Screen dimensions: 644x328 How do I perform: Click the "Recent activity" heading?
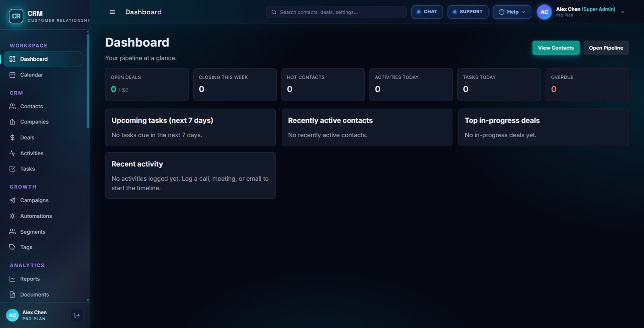tap(137, 164)
